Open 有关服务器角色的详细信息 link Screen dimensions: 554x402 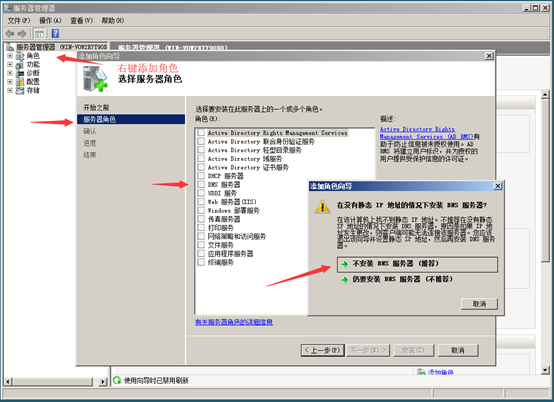pyautogui.click(x=234, y=322)
